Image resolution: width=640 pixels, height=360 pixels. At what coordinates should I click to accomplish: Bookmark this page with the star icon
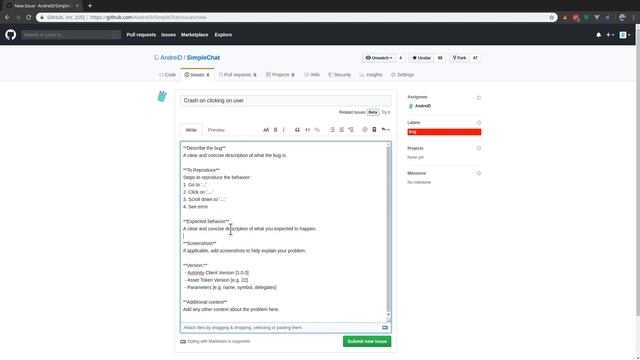551,18
